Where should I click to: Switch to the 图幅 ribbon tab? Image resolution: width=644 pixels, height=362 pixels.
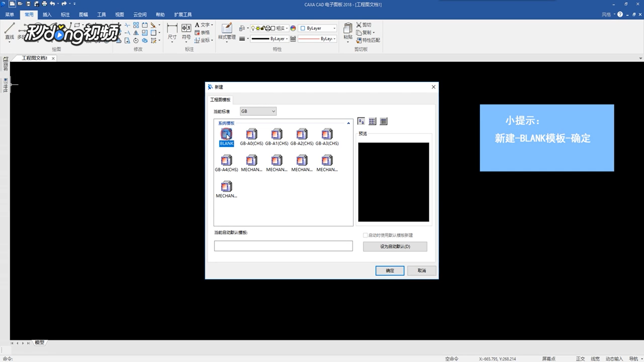click(x=83, y=14)
